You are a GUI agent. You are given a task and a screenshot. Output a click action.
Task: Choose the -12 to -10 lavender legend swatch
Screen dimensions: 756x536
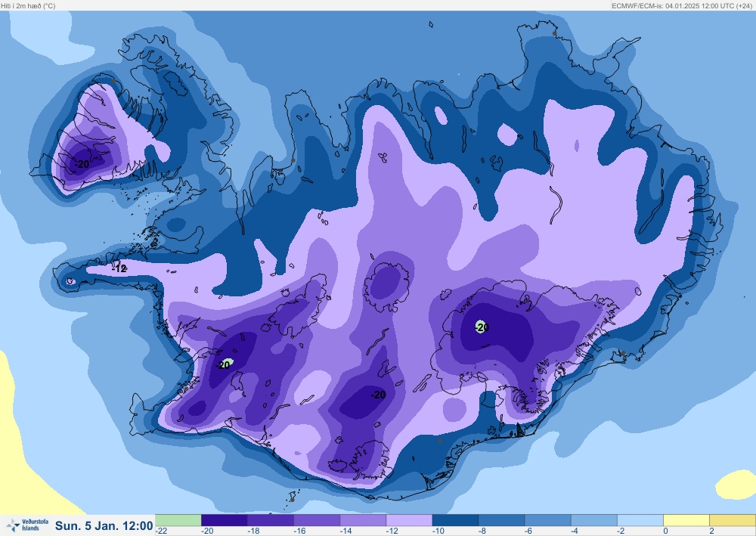409,520
